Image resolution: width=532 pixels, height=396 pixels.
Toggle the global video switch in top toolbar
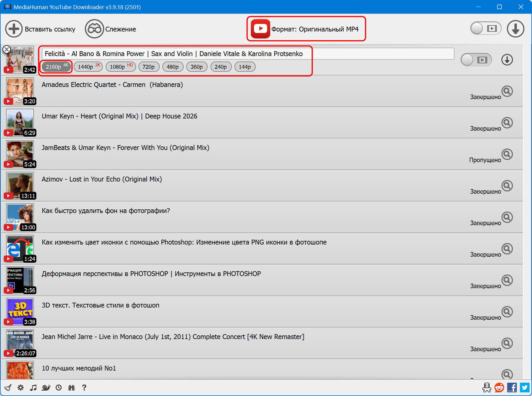point(486,28)
